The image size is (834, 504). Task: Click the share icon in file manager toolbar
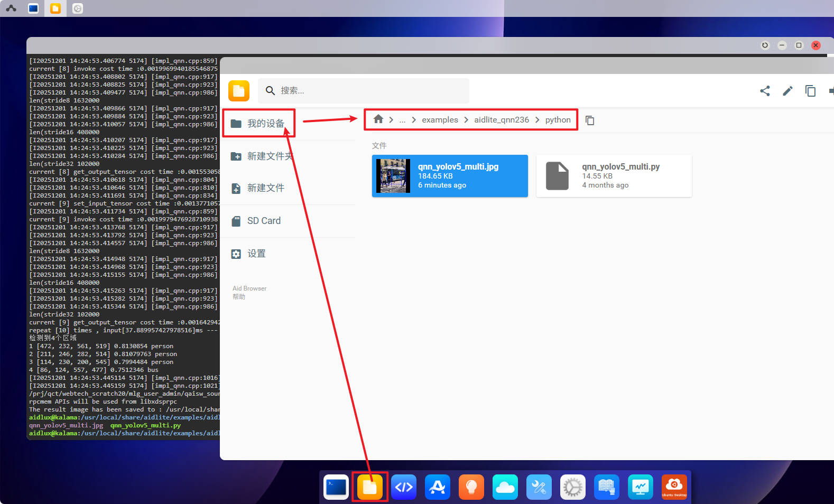(765, 91)
